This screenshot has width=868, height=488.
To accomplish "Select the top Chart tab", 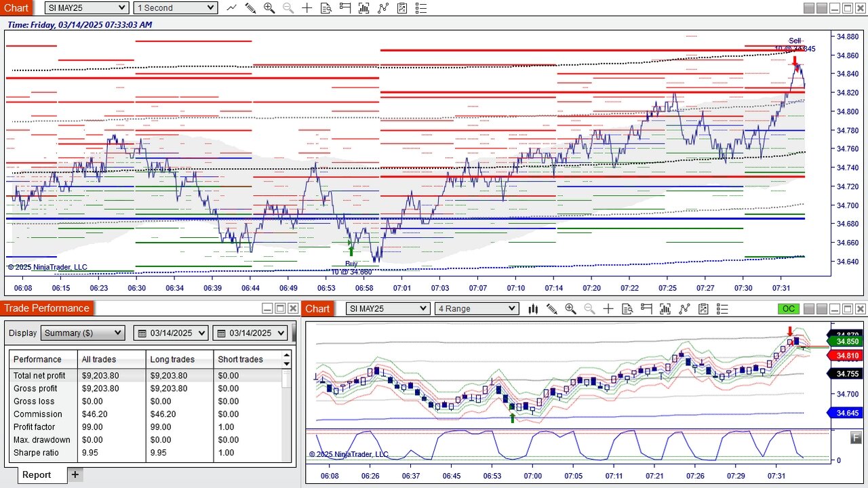I will pos(16,7).
